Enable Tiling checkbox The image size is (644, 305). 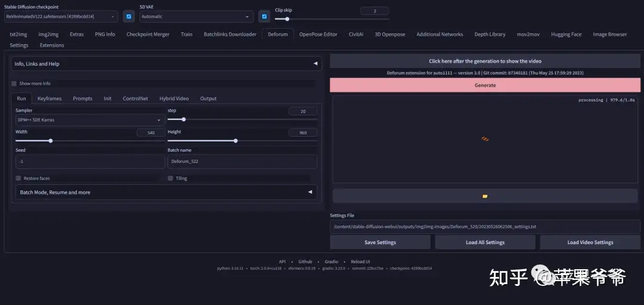click(171, 178)
